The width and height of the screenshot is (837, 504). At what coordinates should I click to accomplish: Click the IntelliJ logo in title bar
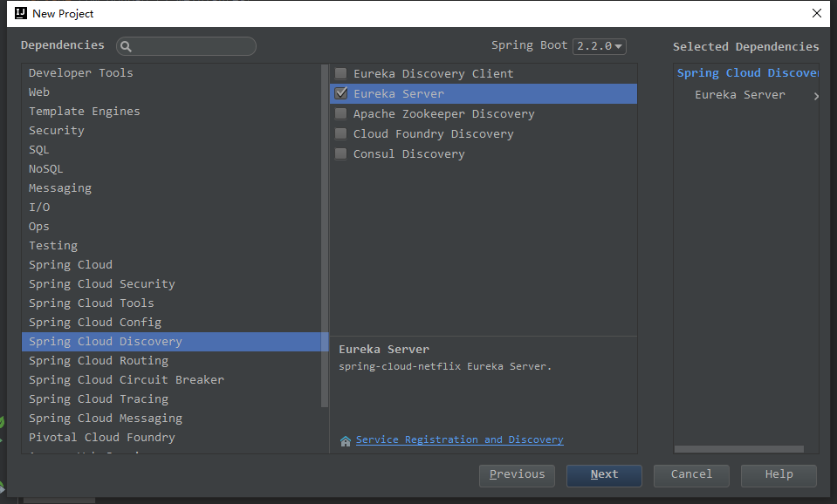pyautogui.click(x=20, y=13)
